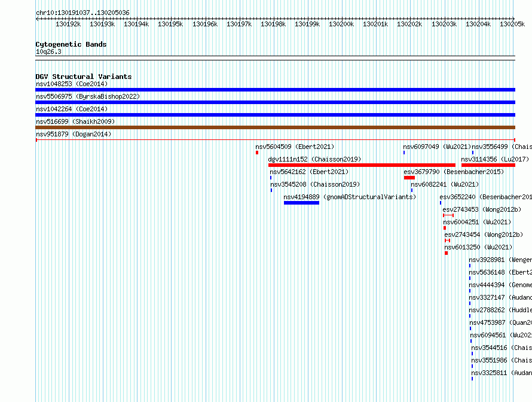Click the 130200k ruler tick label
The height and width of the screenshot is (402, 532).
click(x=341, y=24)
